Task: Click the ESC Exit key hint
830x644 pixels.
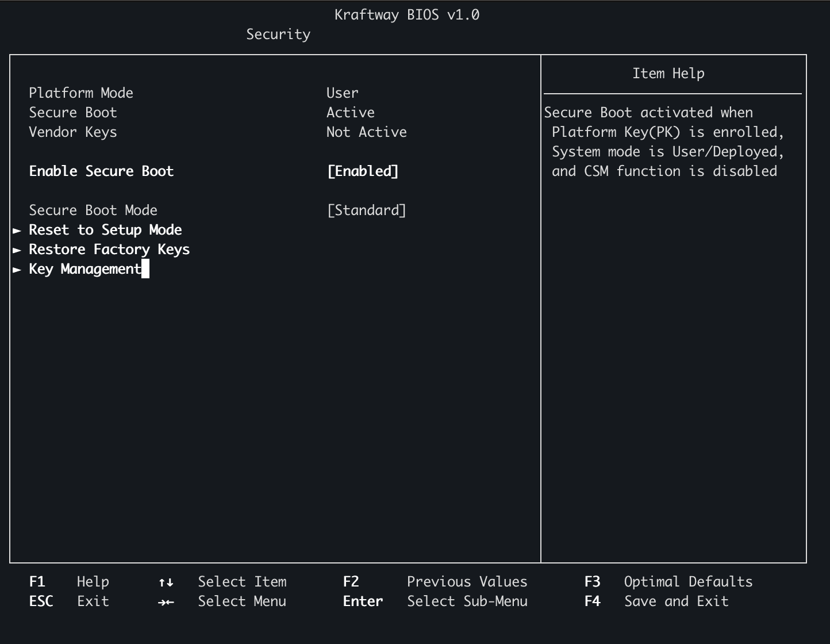Action: [69, 601]
